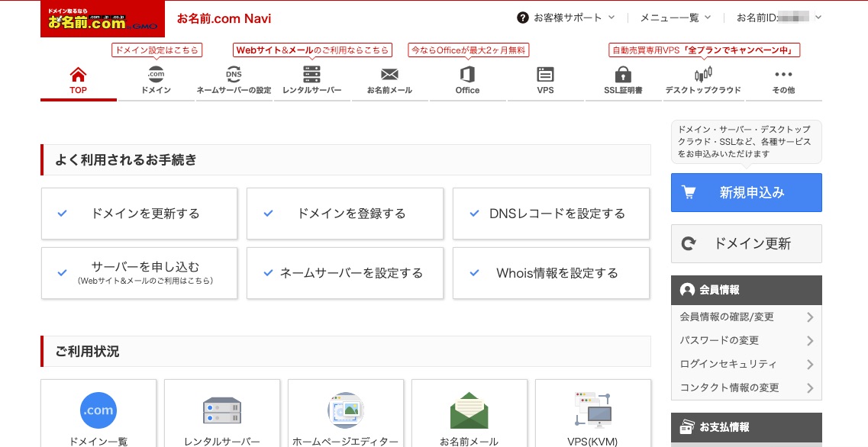Click the 会員情報の確認/変更 text

[x=727, y=317]
